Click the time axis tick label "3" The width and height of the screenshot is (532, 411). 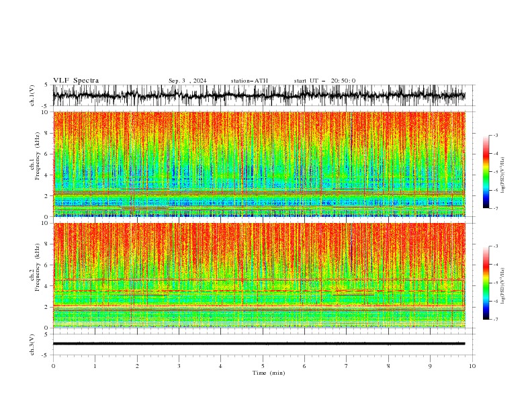click(179, 366)
